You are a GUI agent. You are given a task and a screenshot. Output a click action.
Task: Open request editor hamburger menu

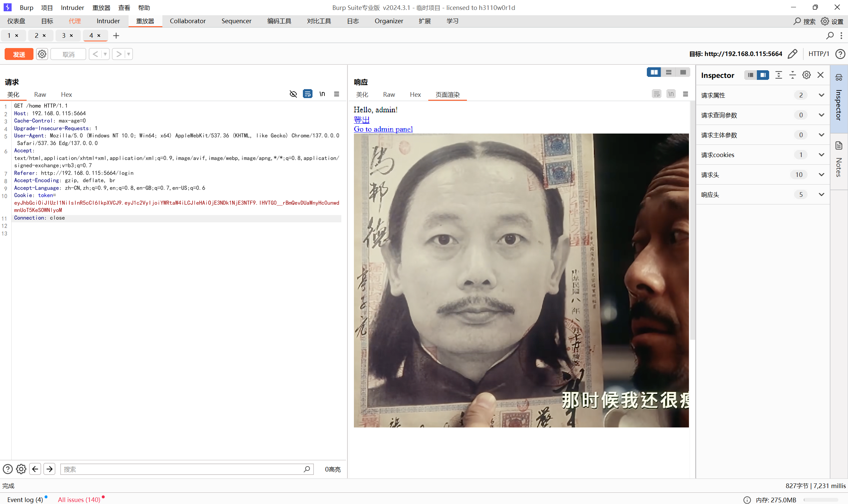[337, 94]
